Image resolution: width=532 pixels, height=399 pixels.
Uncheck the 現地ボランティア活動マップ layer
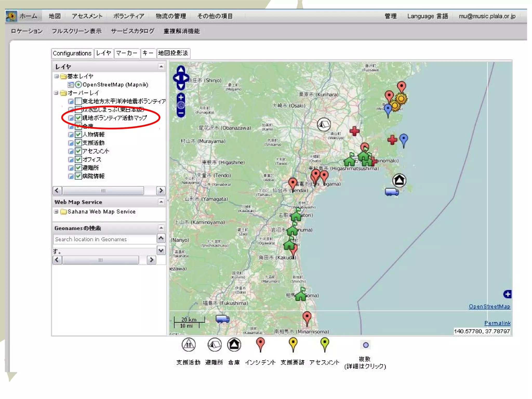78,118
